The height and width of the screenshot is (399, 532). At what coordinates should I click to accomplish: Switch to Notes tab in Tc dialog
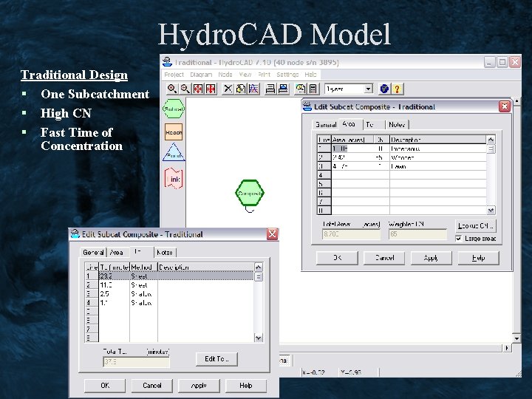point(165,253)
